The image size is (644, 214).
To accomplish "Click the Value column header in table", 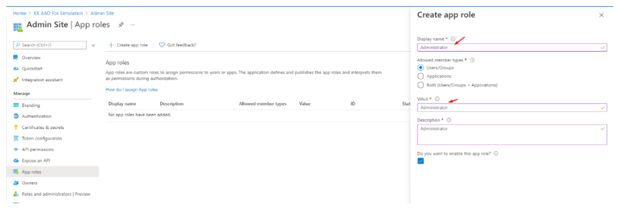I will (x=304, y=104).
